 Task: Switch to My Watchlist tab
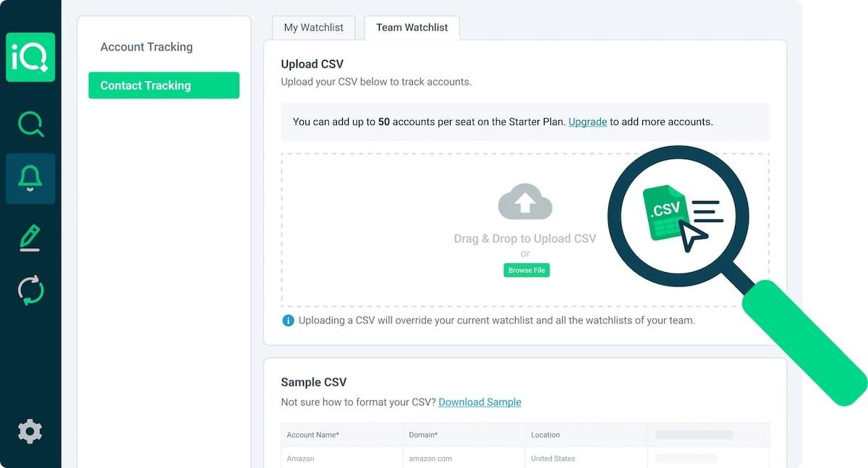coord(313,27)
